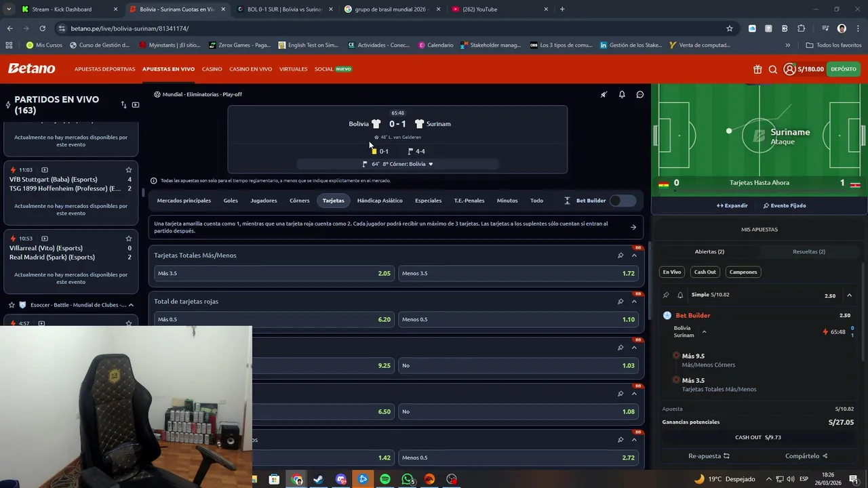The width and height of the screenshot is (868, 488).
Task: Open the match chat bubble icon
Action: (639, 94)
